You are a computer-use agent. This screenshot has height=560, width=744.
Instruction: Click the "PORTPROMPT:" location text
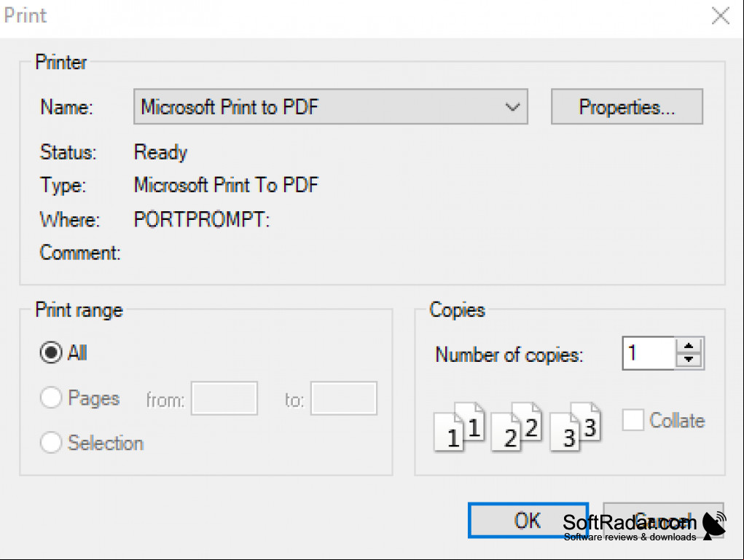[x=202, y=219]
